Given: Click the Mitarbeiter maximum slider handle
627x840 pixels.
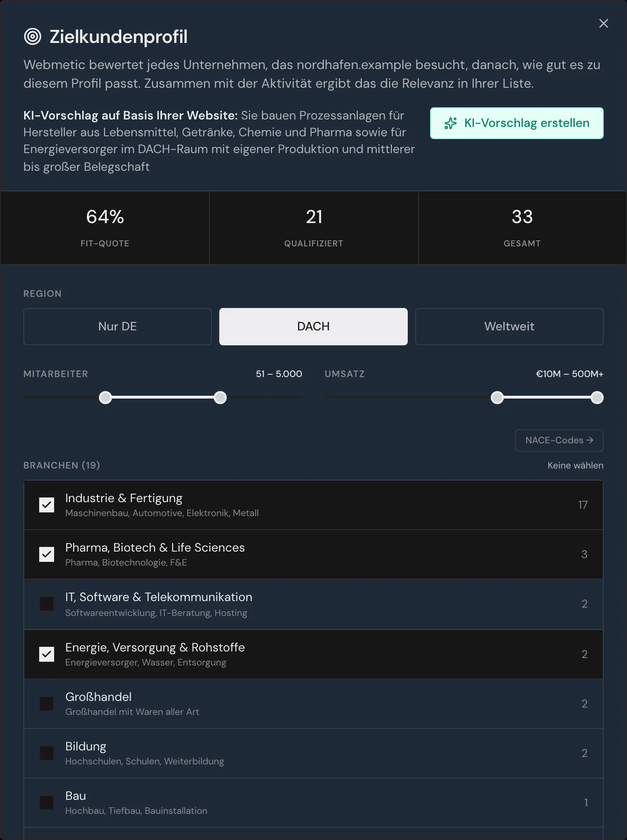Looking at the screenshot, I should (x=220, y=398).
